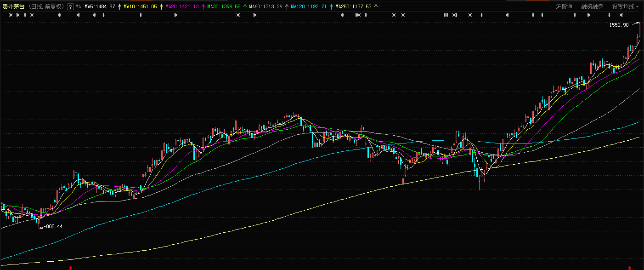The height and width of the screenshot is (270, 644).
Task: Select the MA20:1421.13 magenta label
Action: click(182, 7)
